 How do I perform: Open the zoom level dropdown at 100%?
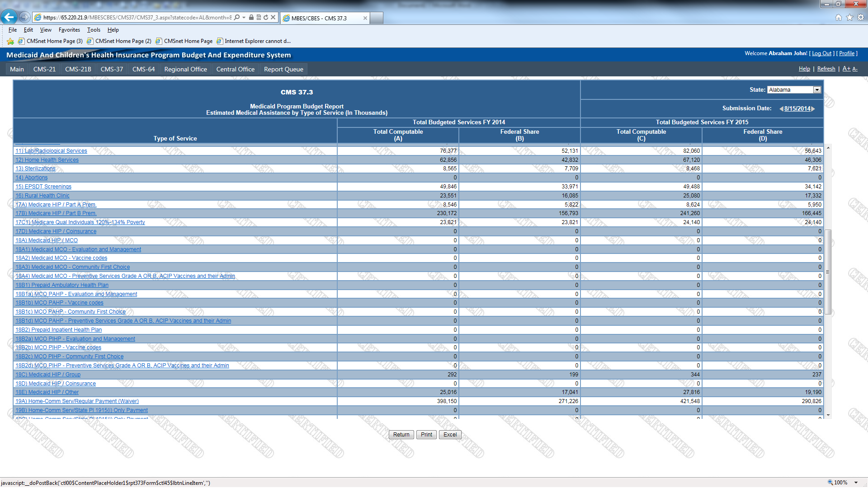856,483
